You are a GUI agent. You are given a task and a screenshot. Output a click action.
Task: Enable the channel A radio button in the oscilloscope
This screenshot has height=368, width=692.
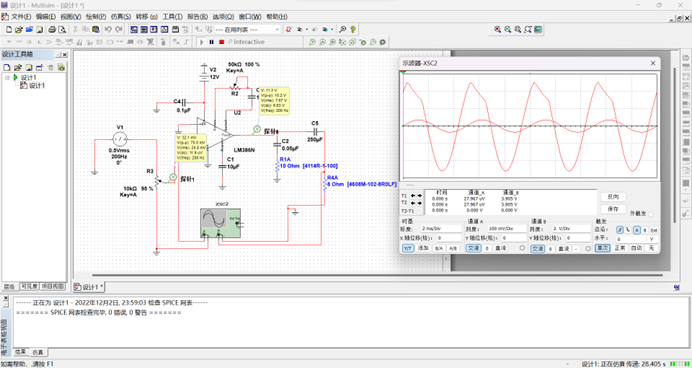[x=523, y=248]
